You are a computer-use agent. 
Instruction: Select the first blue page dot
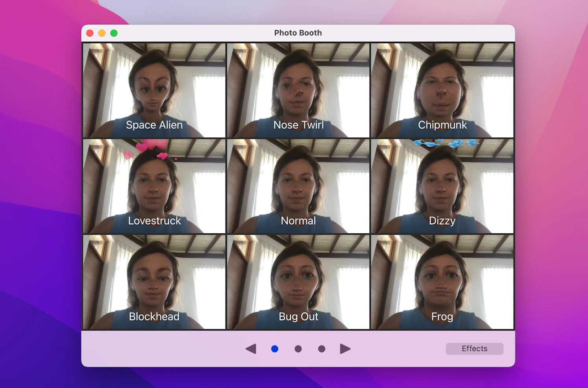pos(275,349)
